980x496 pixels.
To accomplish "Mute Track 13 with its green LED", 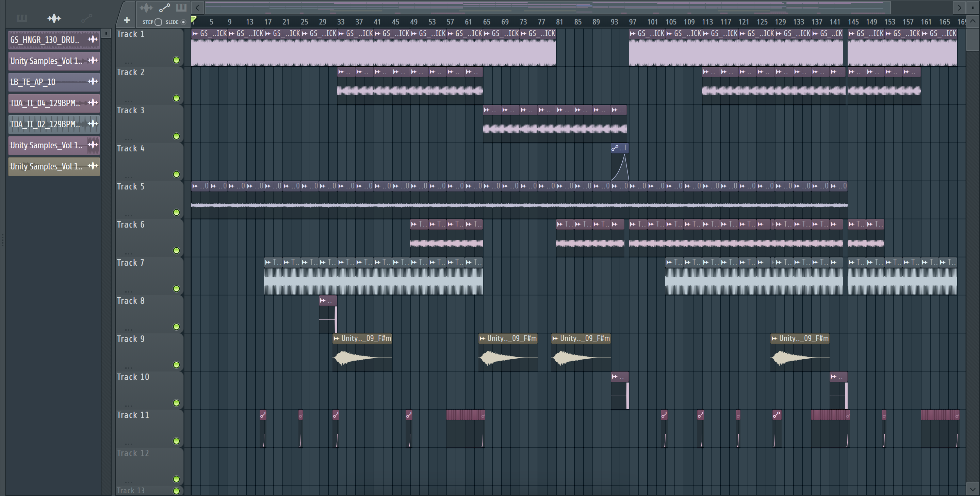I will 176,491.
